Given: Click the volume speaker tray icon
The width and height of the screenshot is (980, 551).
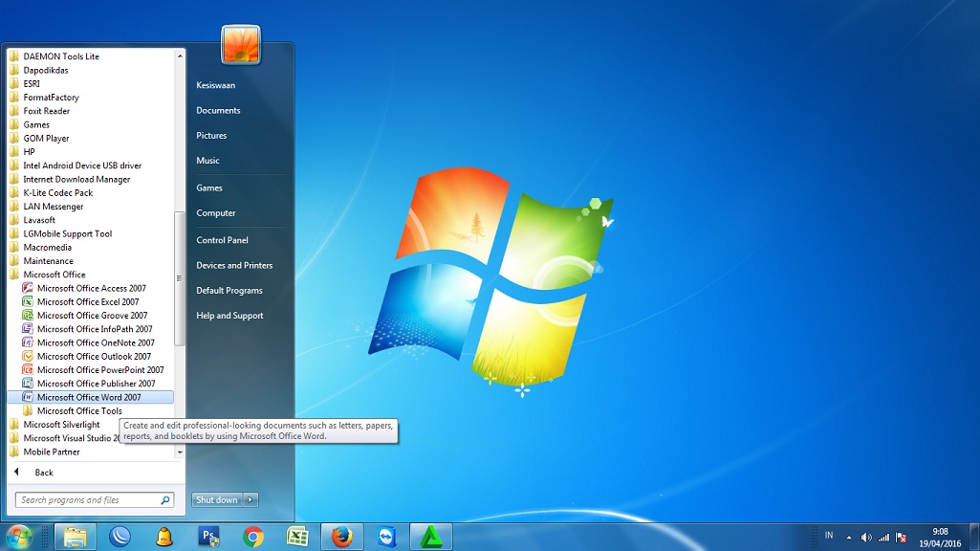Looking at the screenshot, I should 866,538.
